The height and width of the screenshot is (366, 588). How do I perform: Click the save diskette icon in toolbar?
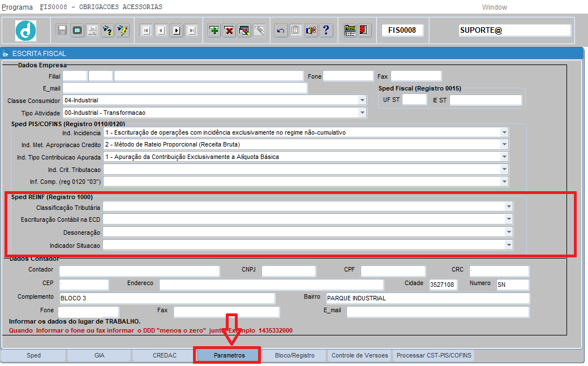62,31
